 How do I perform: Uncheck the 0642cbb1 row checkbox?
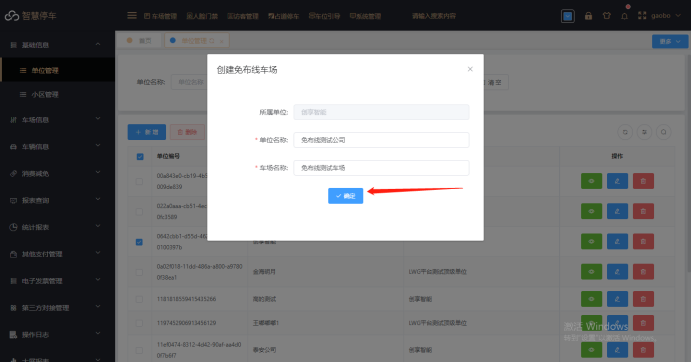(139, 242)
